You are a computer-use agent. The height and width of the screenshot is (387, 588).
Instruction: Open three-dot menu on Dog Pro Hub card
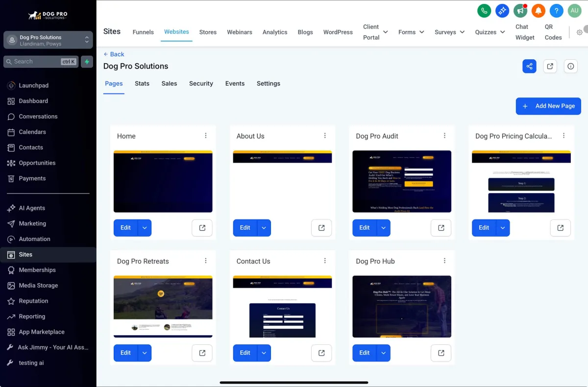(444, 261)
